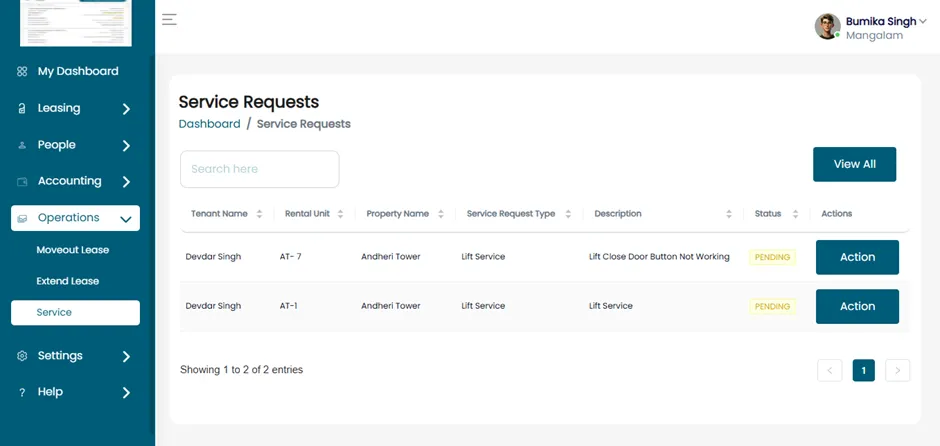Click the Accounting wallet icon
Image resolution: width=940 pixels, height=446 pixels.
[22, 182]
